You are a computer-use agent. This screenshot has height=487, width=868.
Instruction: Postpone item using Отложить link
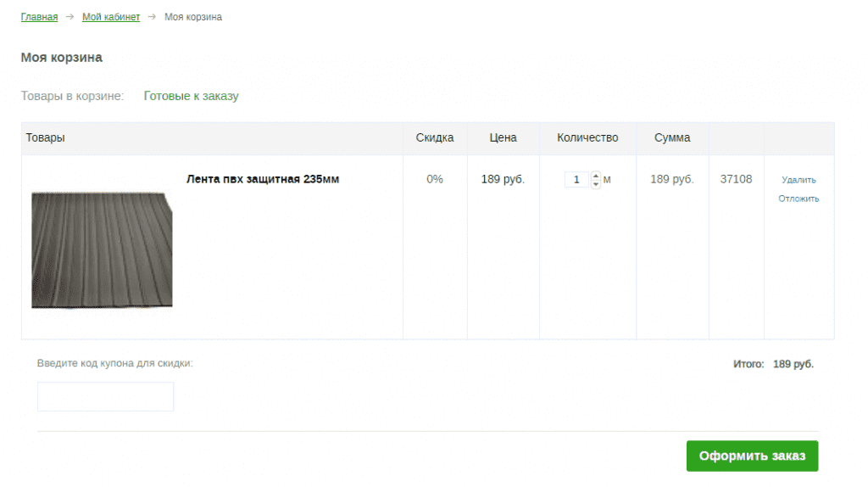coord(798,199)
